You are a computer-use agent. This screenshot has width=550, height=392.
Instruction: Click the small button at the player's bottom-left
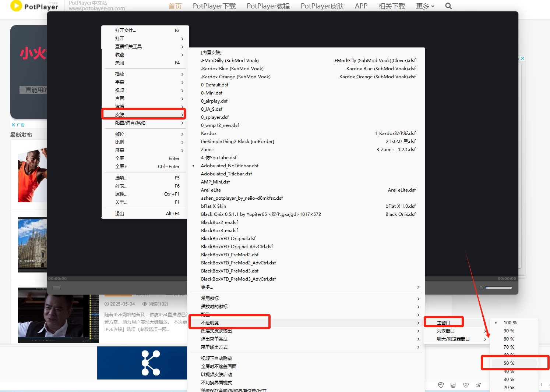pyautogui.click(x=56, y=288)
